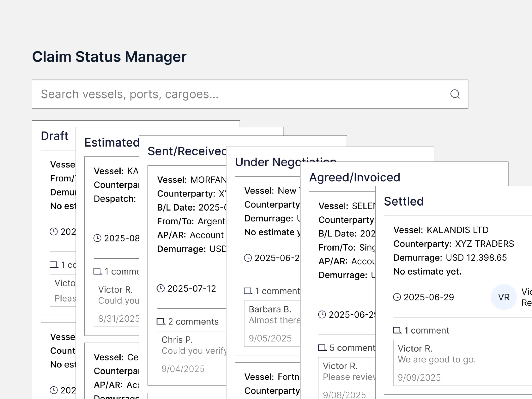Viewport: 532px width, 399px height.
Task: Click the comment icon next to 5 comments
Action: (322, 348)
